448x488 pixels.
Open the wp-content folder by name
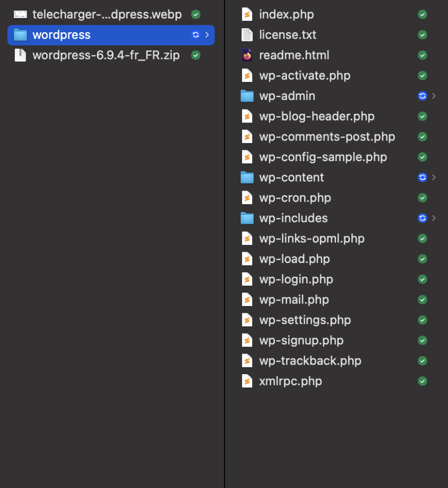click(292, 178)
